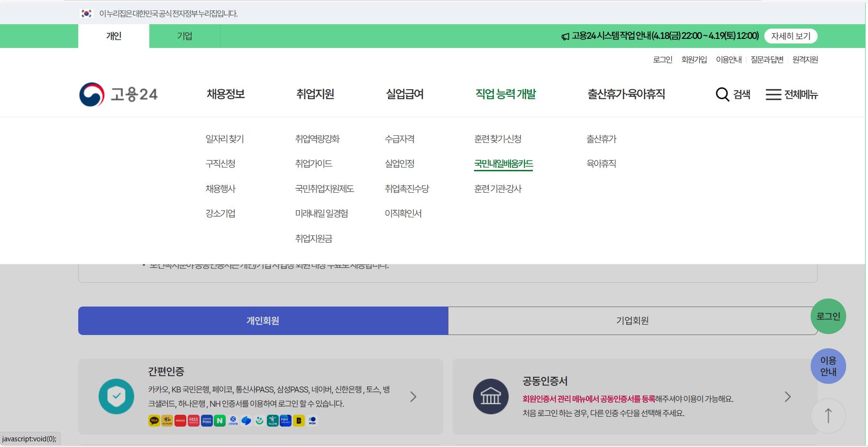Select 국민내일배움카드 submenu item

pyautogui.click(x=503, y=164)
